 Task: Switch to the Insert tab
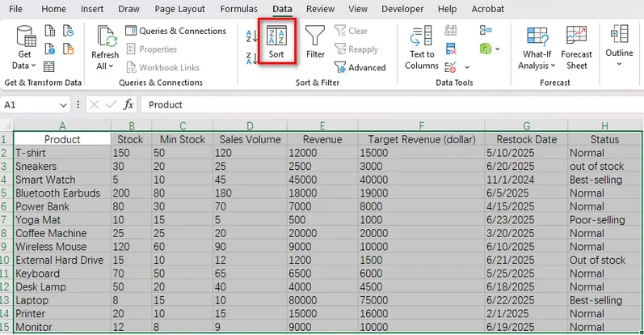click(92, 9)
